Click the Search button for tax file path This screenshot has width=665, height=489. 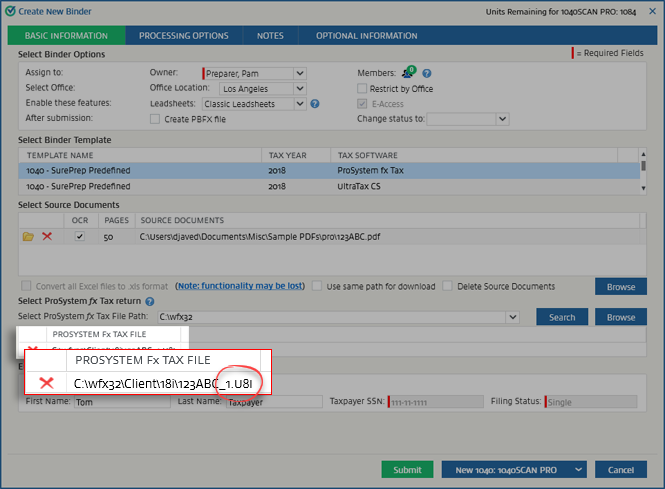[x=562, y=317]
